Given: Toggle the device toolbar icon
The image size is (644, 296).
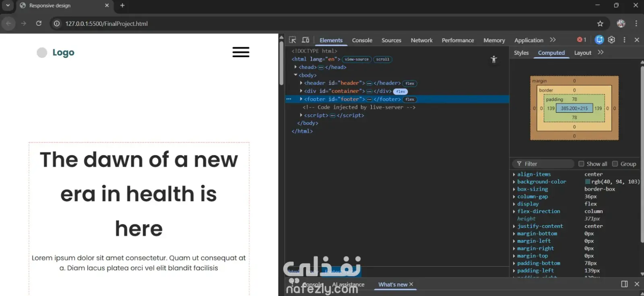Looking at the screenshot, I should point(305,40).
